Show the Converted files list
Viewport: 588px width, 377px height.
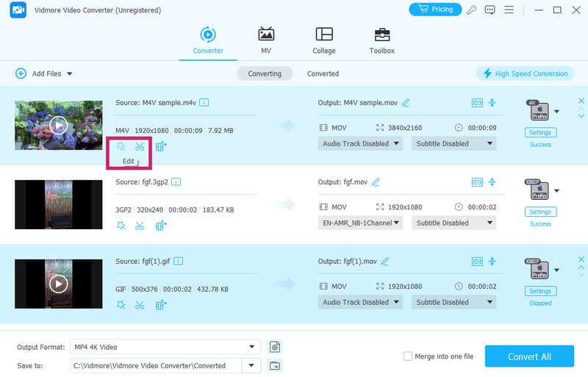click(x=323, y=73)
